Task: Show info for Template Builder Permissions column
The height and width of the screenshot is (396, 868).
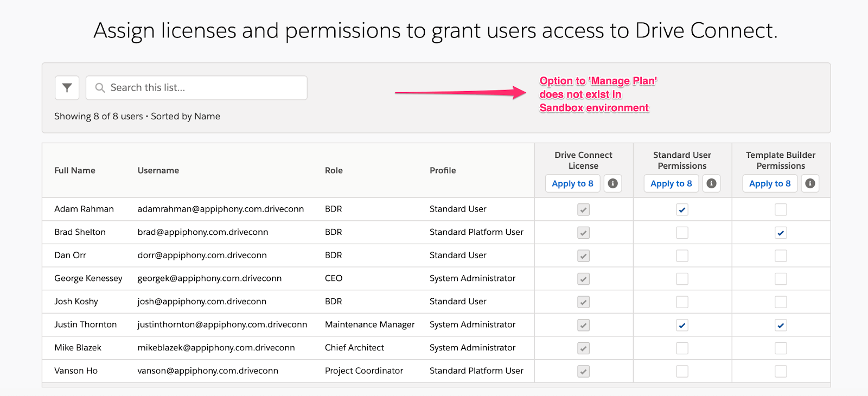Action: pos(810,183)
